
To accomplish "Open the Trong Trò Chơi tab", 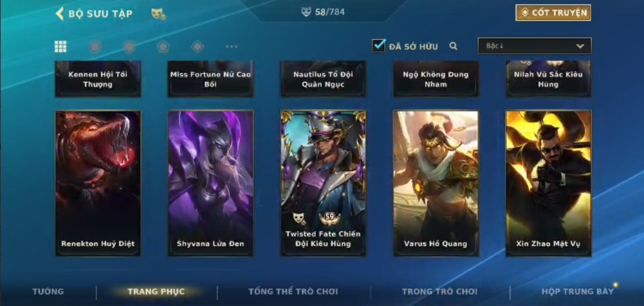I will pos(439,292).
